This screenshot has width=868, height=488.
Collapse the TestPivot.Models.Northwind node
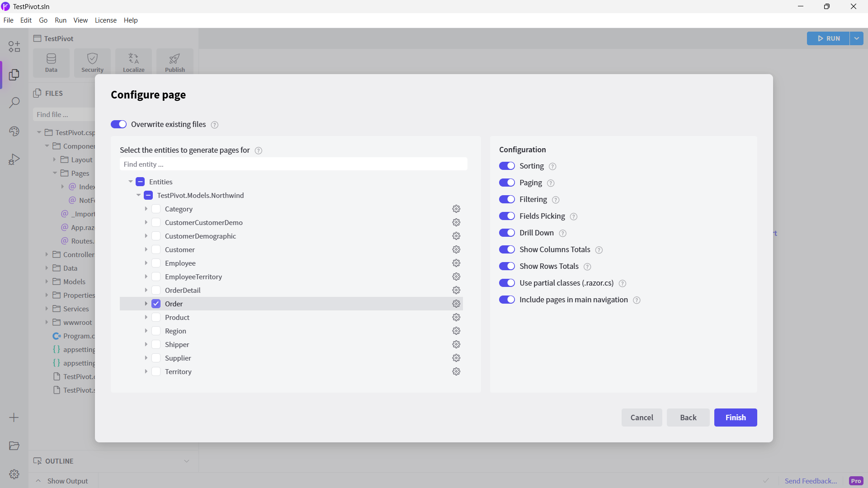(x=138, y=195)
